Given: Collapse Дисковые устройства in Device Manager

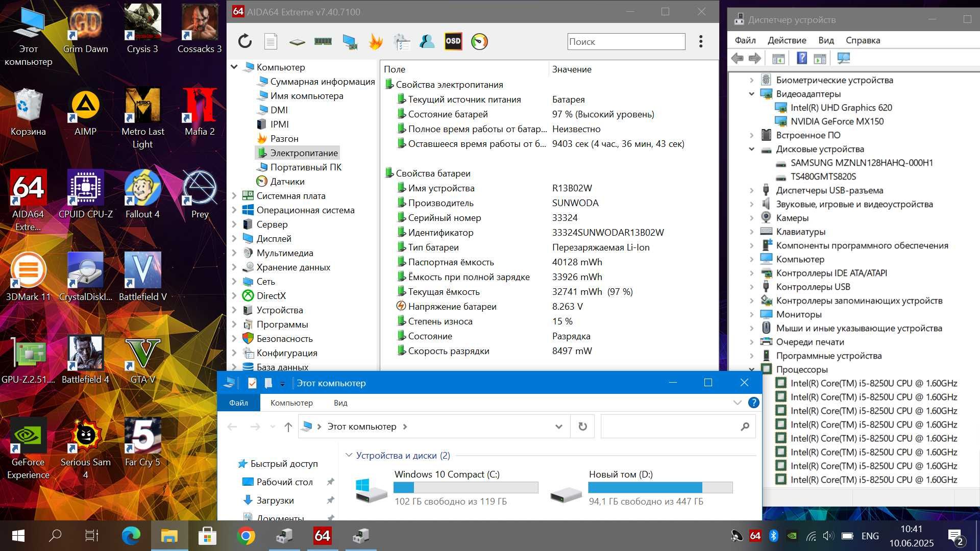Looking at the screenshot, I should [x=751, y=149].
